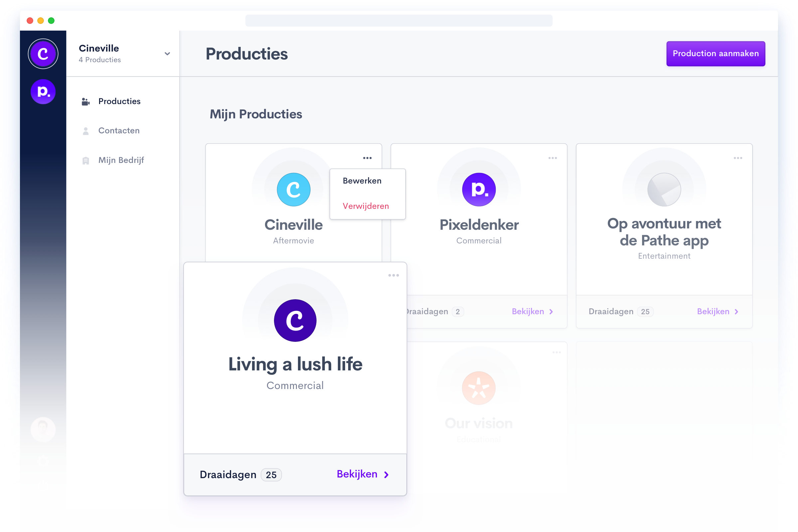The height and width of the screenshot is (532, 798).
Task: Click the Draaidagen 25 badge on Pathe app card
Action: click(x=645, y=312)
